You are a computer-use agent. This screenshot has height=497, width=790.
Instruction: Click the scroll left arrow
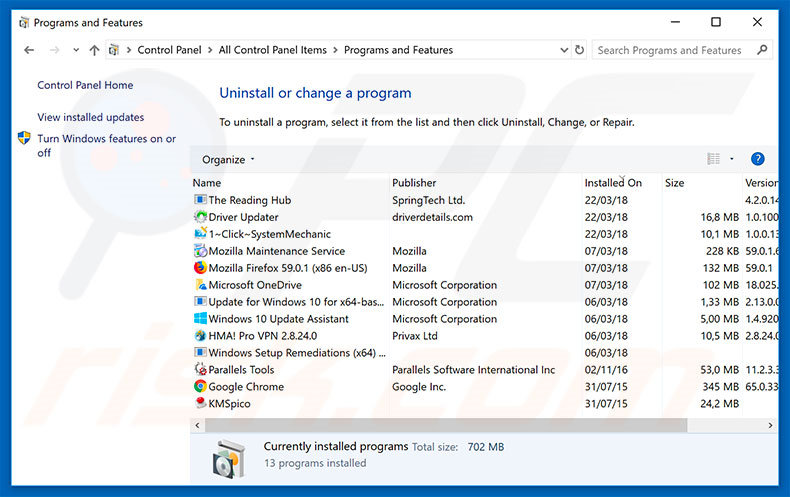pos(198,425)
